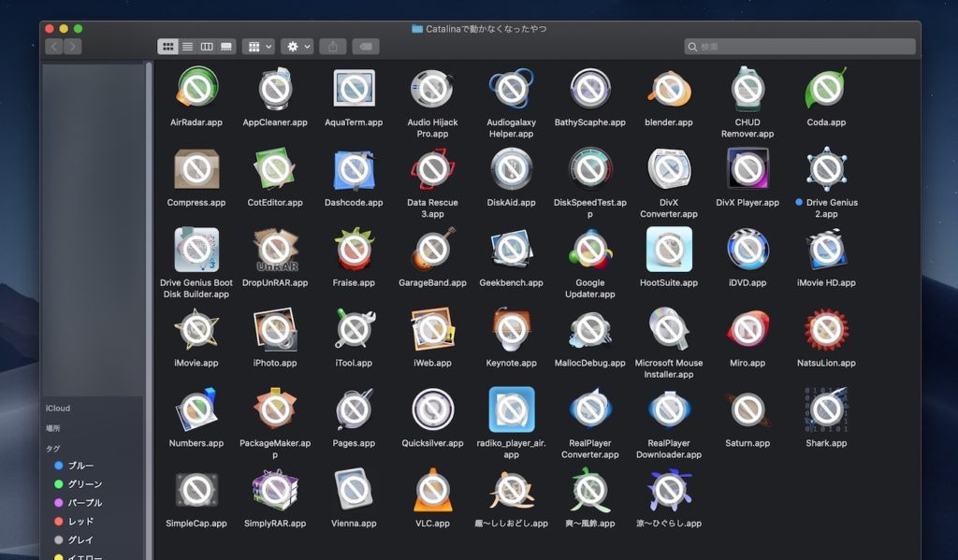Select the VLC.app traffic cone icon
Viewport: 958px width, 560px height.
pyautogui.click(x=432, y=490)
